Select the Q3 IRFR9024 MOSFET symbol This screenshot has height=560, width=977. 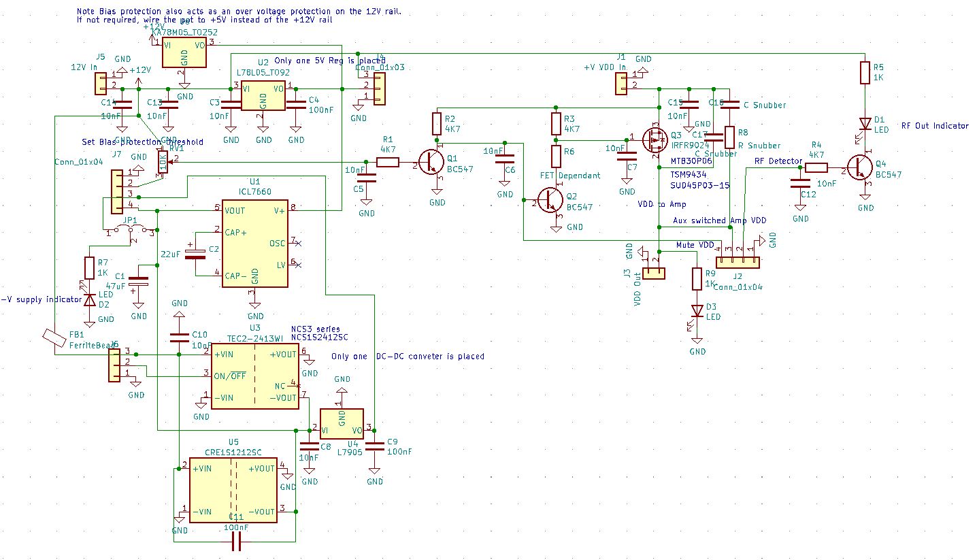click(x=655, y=139)
